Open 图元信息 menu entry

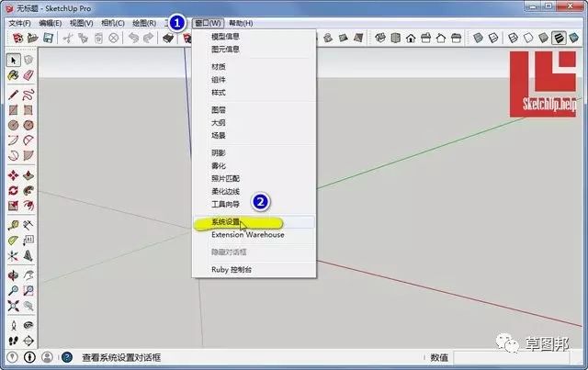225,49
